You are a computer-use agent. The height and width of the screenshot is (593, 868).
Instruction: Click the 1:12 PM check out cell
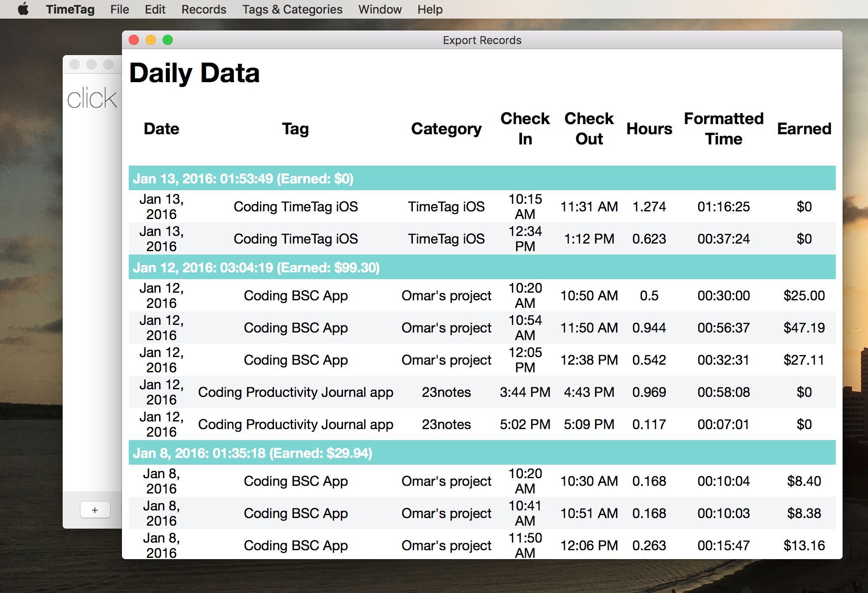pos(589,239)
